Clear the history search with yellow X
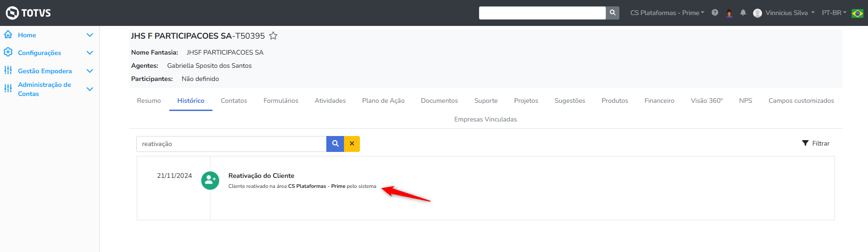Image resolution: width=868 pixels, height=252 pixels. coord(352,144)
